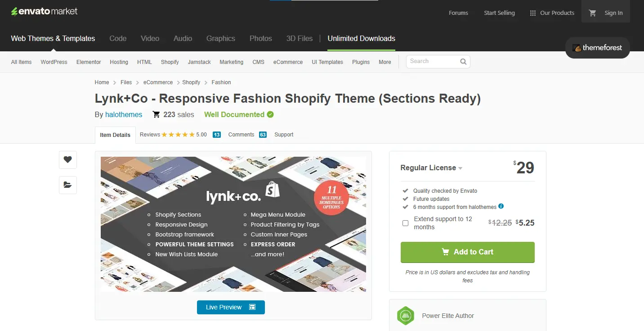Click Fashion in the breadcrumb

(x=221, y=82)
